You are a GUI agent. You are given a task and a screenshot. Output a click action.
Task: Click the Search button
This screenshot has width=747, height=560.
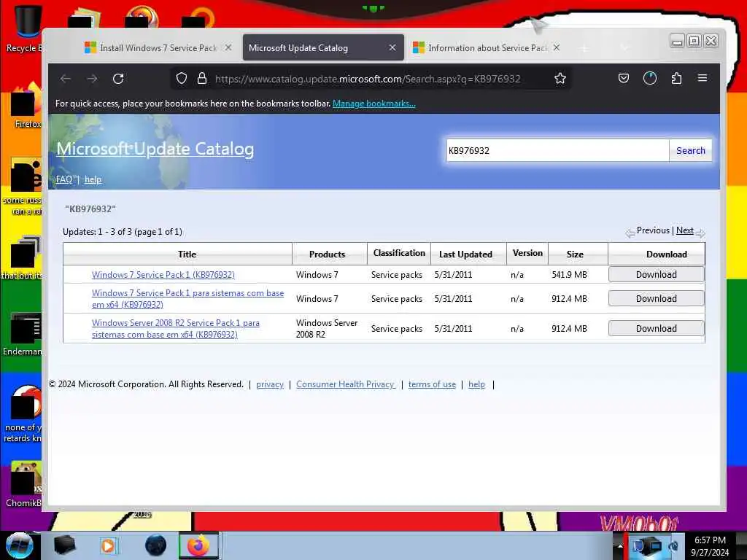[x=690, y=150]
